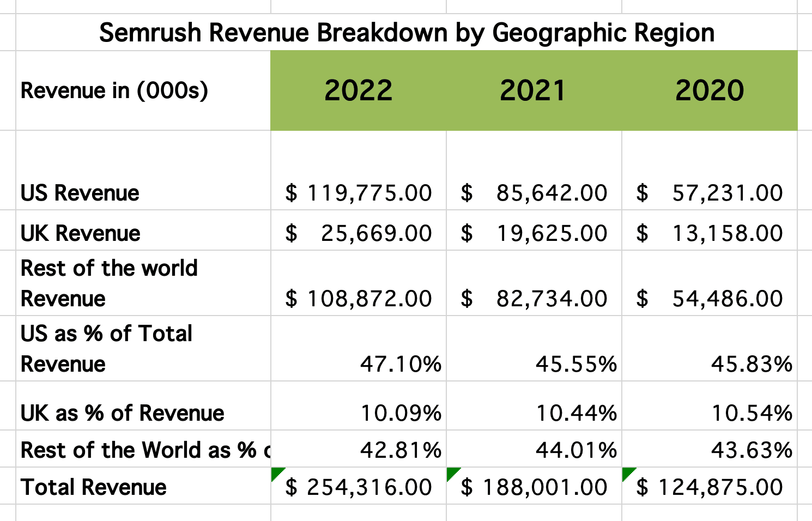Click US as % of Total Revenue label
The image size is (812, 521).
(143, 348)
